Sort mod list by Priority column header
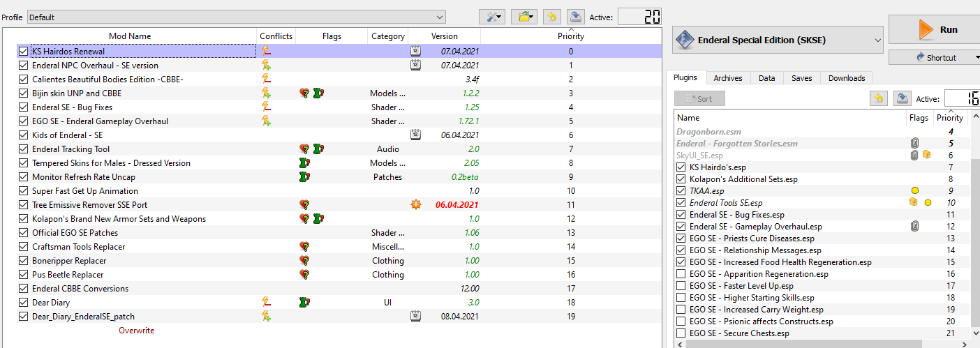 (571, 36)
